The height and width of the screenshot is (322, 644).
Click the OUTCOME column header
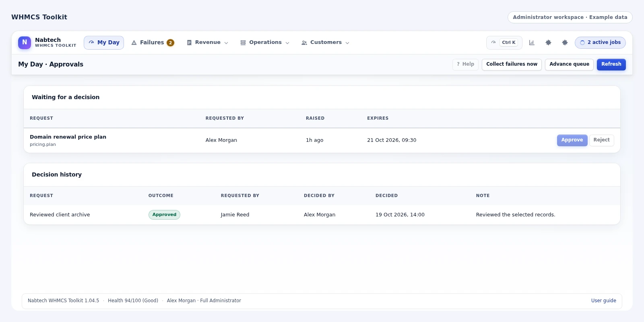tap(161, 196)
